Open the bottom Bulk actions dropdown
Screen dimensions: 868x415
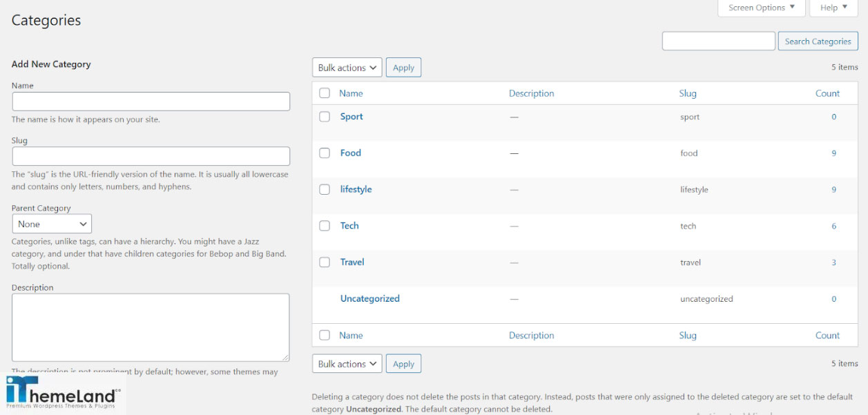pos(347,364)
